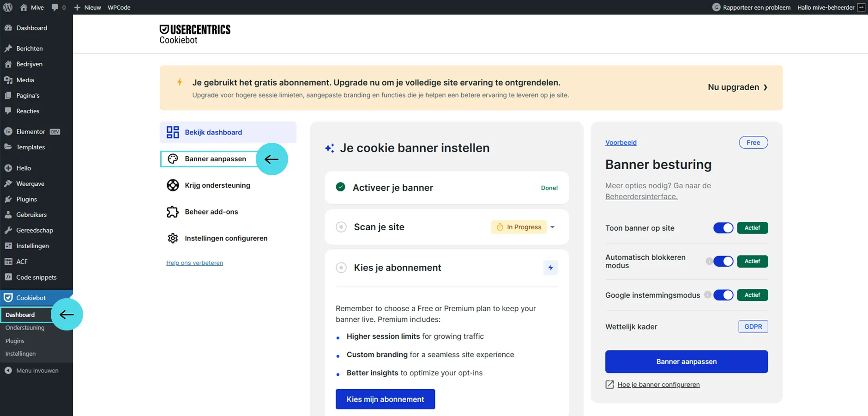
Task: Disable the Automatisch blokkeren modus switch
Action: click(x=723, y=261)
